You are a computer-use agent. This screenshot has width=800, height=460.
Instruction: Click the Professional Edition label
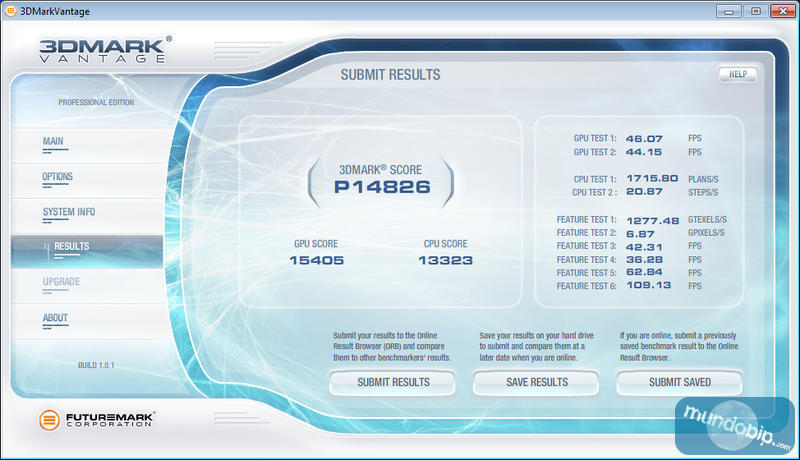96,103
